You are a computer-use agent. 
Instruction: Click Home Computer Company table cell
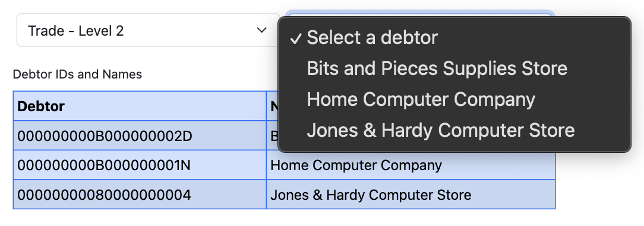(411, 165)
